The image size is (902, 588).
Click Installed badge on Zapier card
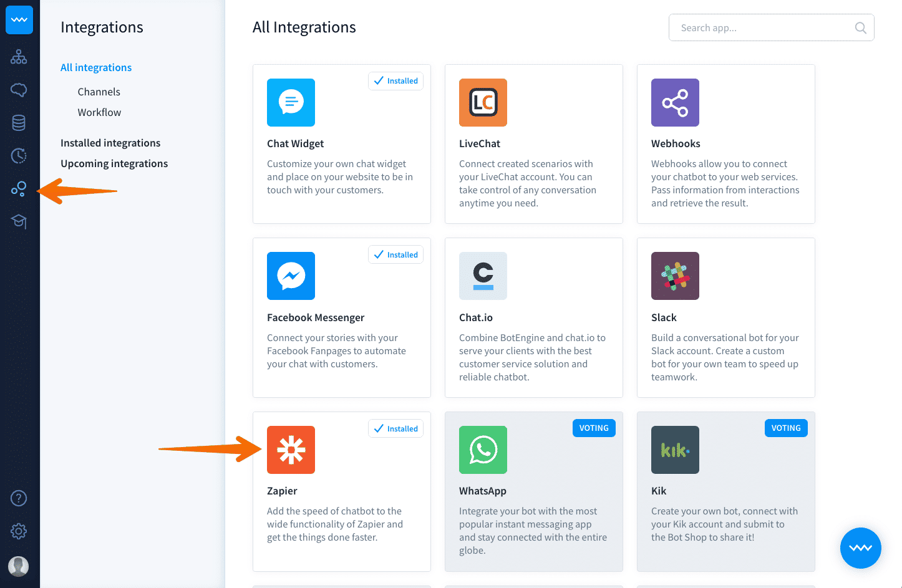[x=395, y=428]
